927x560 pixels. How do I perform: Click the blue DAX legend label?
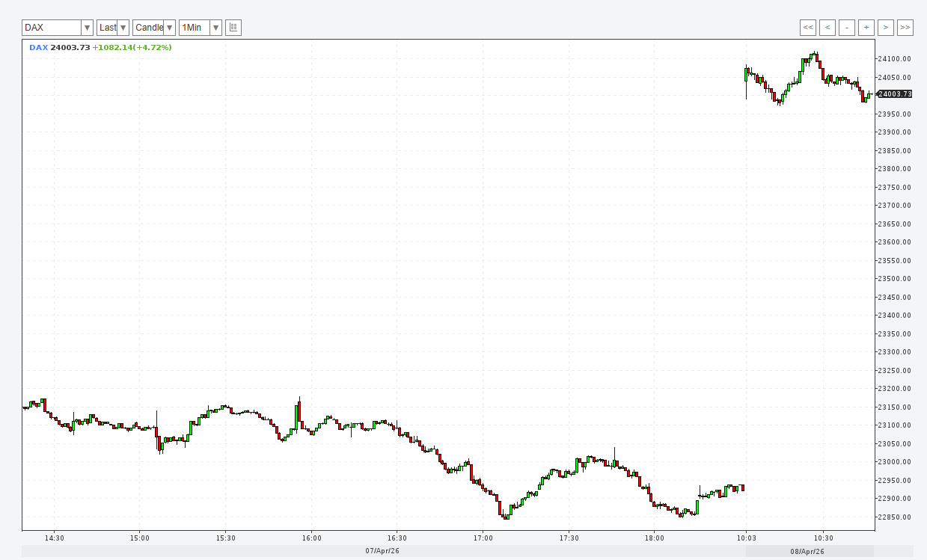(x=38, y=48)
